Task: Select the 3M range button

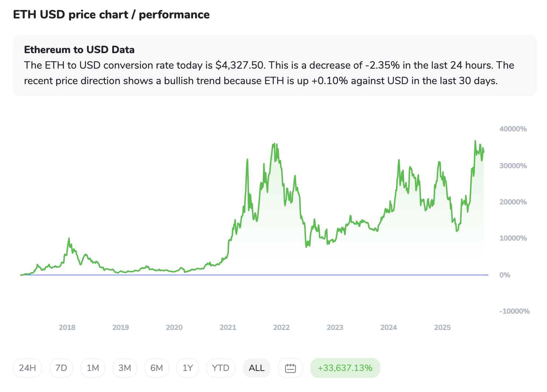Action: click(x=125, y=368)
